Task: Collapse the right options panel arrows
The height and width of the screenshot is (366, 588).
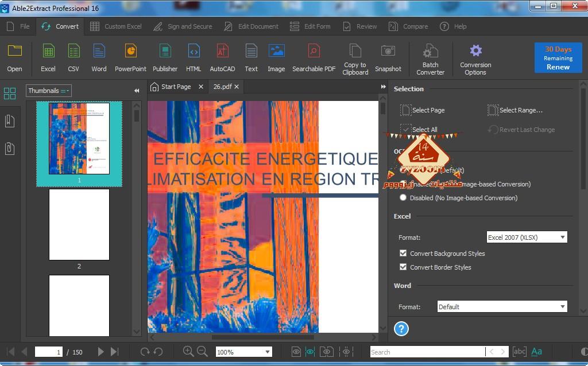Action: [x=383, y=87]
